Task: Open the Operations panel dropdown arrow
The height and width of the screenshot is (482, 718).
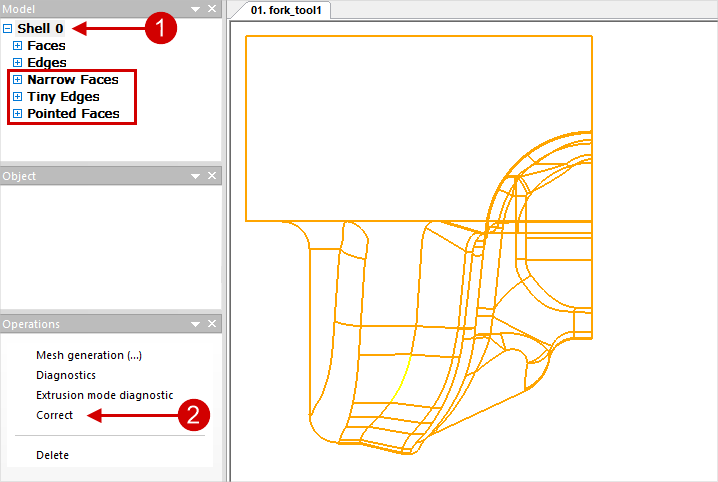Action: click(x=196, y=324)
